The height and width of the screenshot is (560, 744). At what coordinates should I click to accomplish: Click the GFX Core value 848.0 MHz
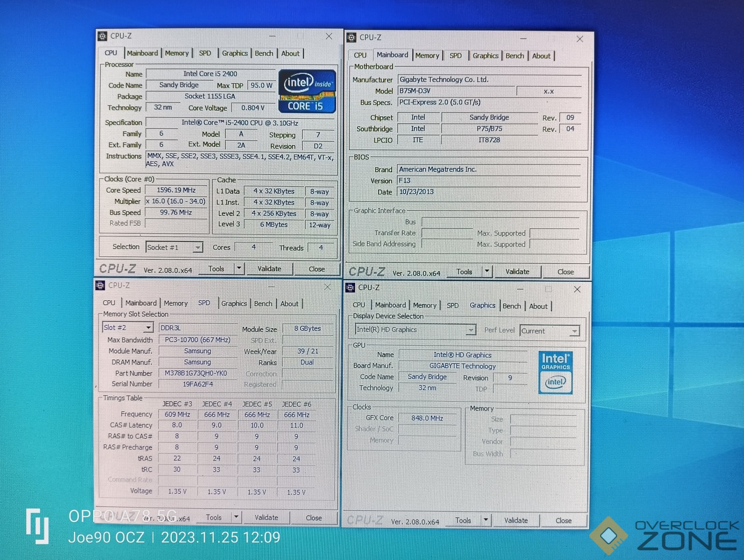coord(427,418)
